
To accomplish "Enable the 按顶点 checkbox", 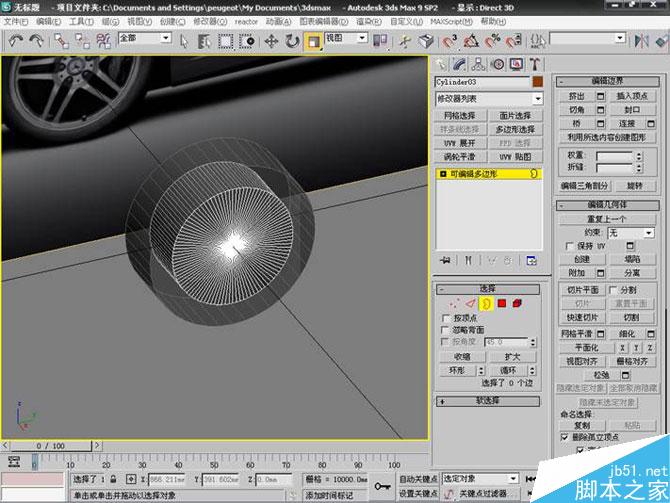I will click(446, 318).
